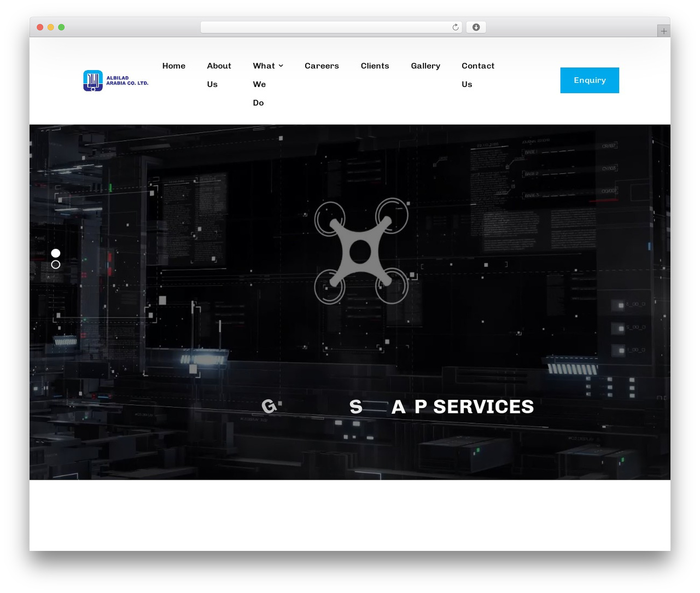Open the About Us page
The height and width of the screenshot is (593, 700).
(219, 75)
